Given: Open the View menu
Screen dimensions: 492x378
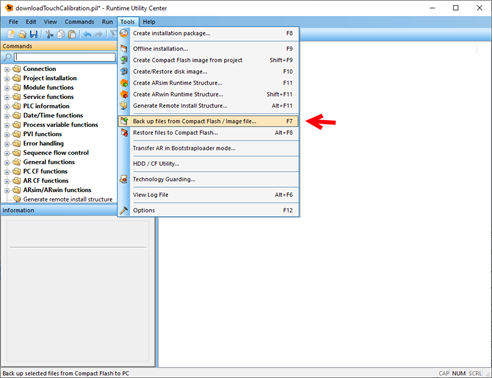Looking at the screenshot, I should coord(50,22).
